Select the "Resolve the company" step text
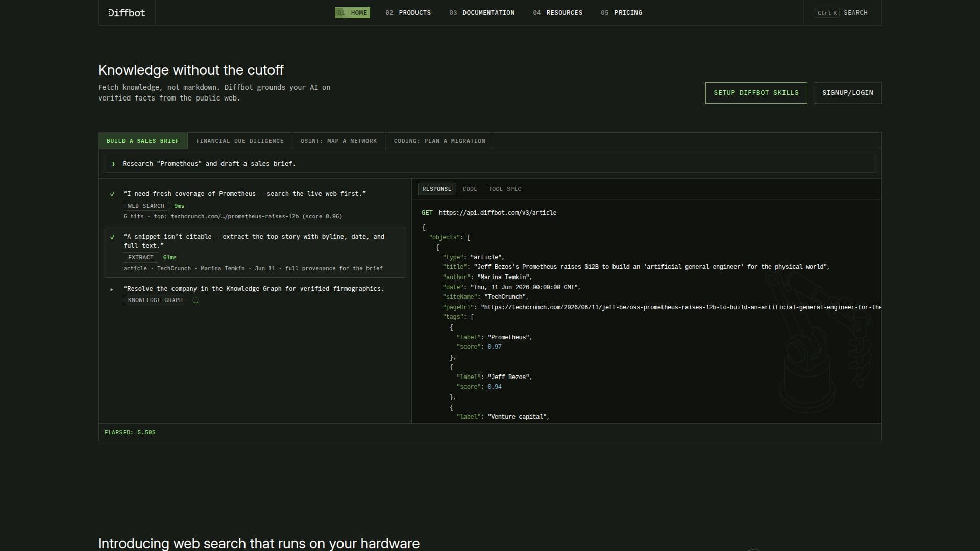 point(254,289)
